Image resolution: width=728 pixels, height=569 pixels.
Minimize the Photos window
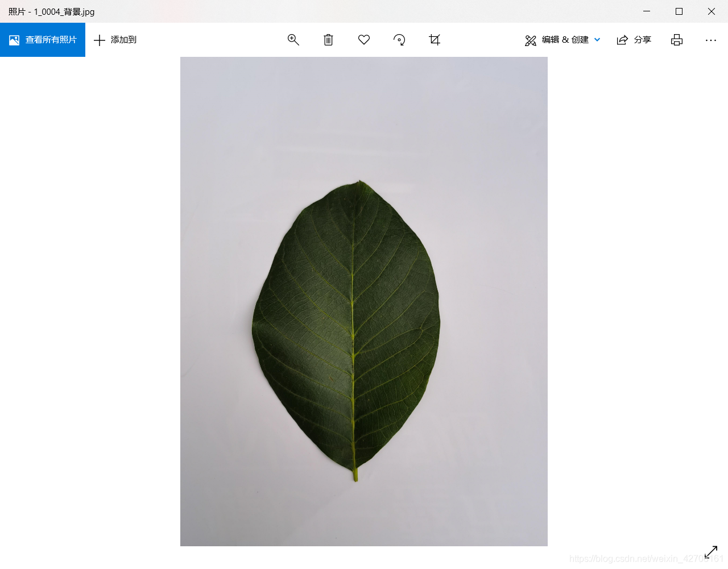click(x=647, y=11)
